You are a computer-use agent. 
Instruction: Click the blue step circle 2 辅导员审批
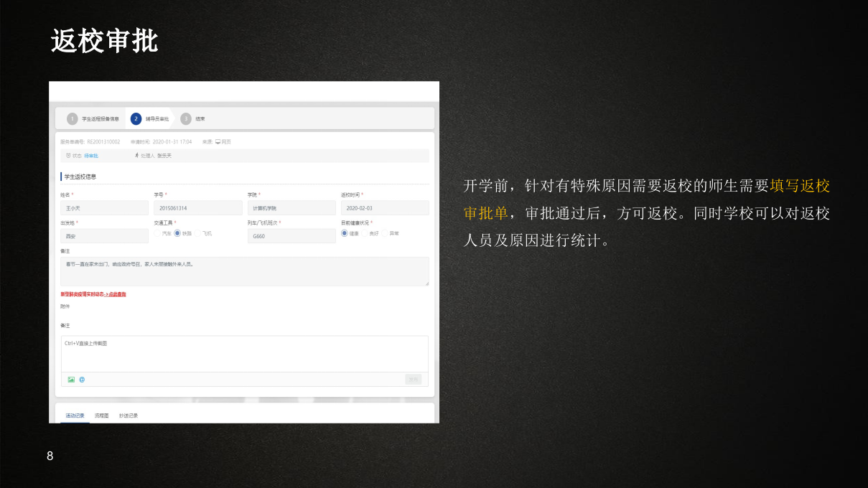click(x=136, y=118)
